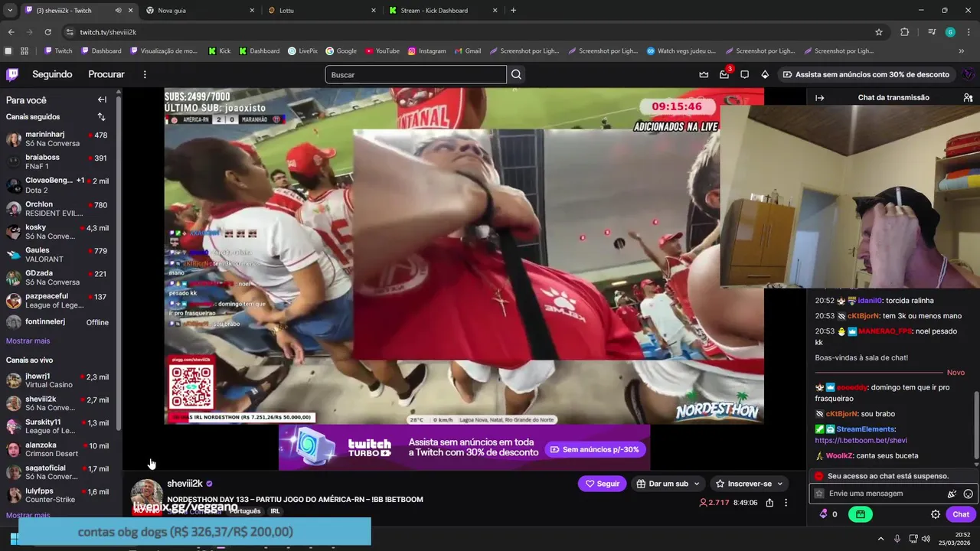Viewport: 980px width, 551px height.
Task: Open Inscrever-se subscribe dropdown
Action: 749,484
